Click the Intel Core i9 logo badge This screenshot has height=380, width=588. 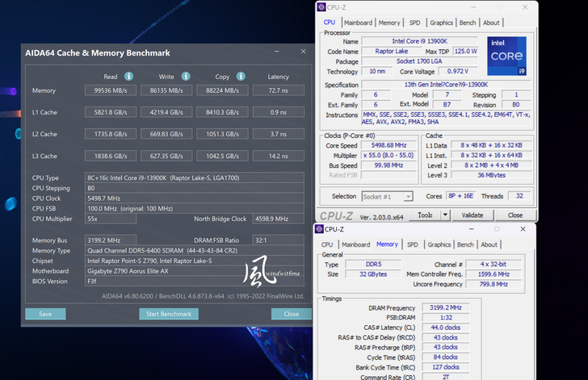coord(506,56)
